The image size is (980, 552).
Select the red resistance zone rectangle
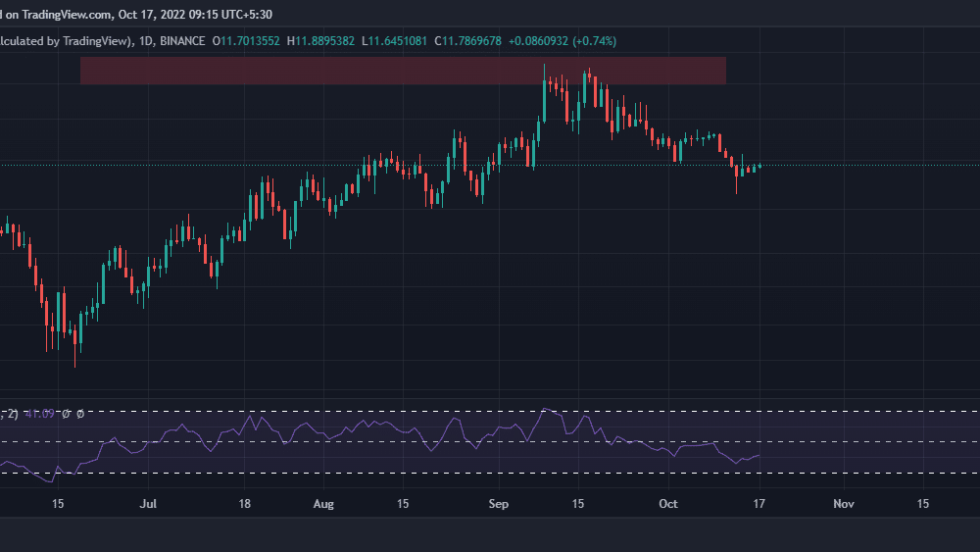pos(403,71)
